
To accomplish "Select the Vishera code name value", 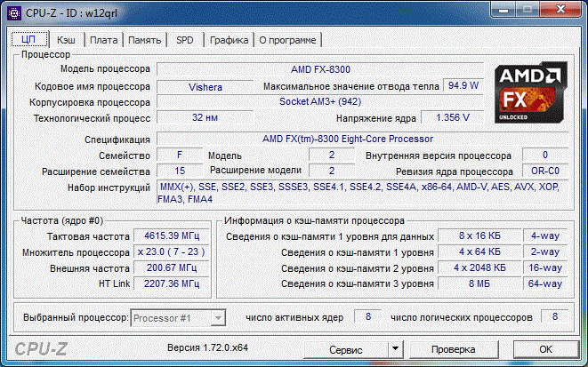I will (205, 87).
